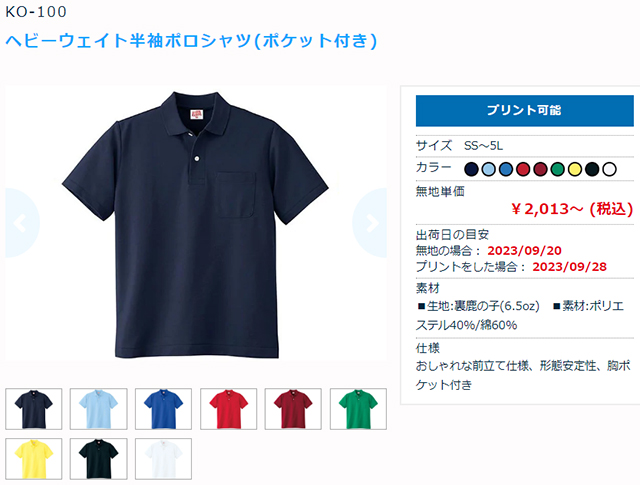Select the royal blue polo shirt thumbnail
640x485 pixels.
163,409
